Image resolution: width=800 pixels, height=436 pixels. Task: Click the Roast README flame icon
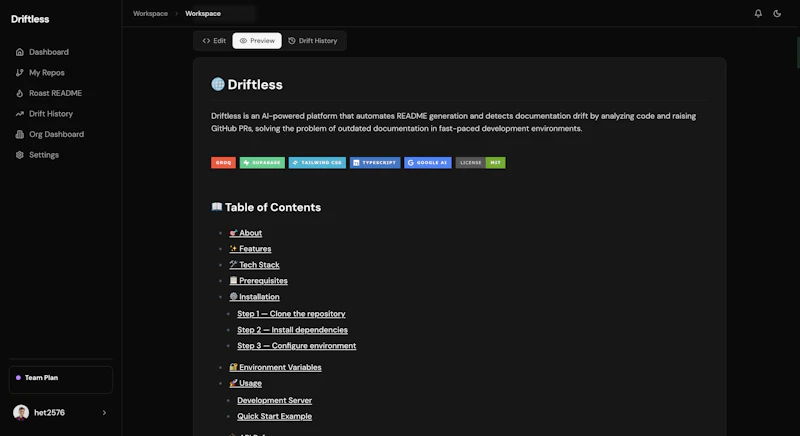pos(19,93)
